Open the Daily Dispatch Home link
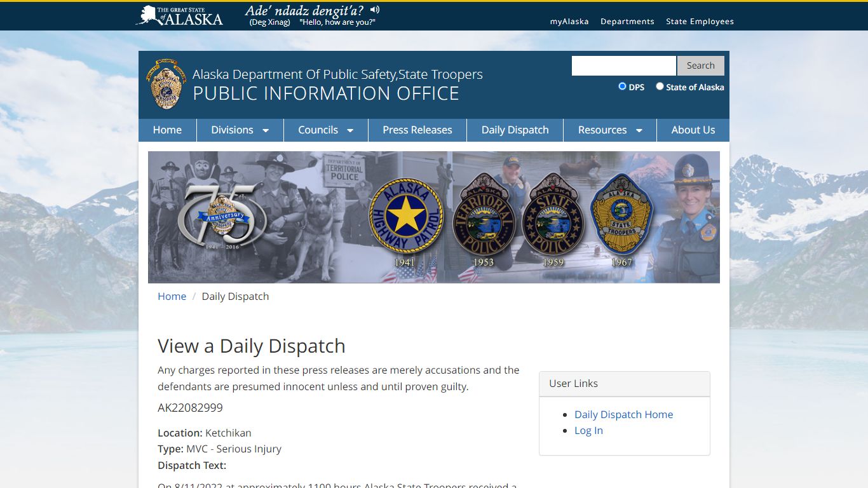This screenshot has width=868, height=488. click(x=623, y=414)
